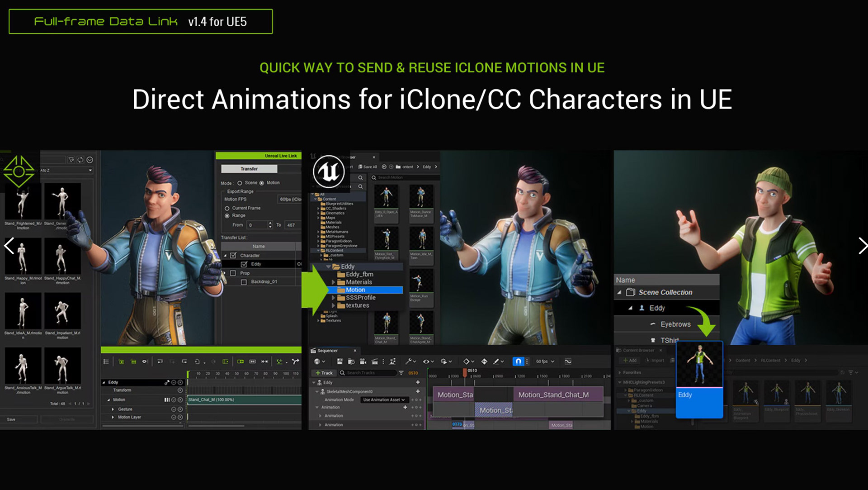This screenshot has height=490, width=868.
Task: Add a track to SkeletalMeshComponent0
Action: (418, 391)
